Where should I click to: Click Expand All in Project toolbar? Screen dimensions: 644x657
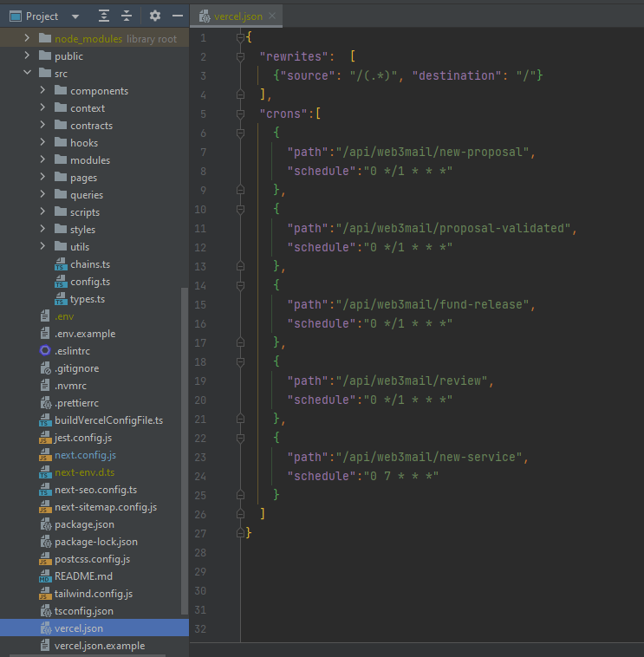pyautogui.click(x=104, y=16)
